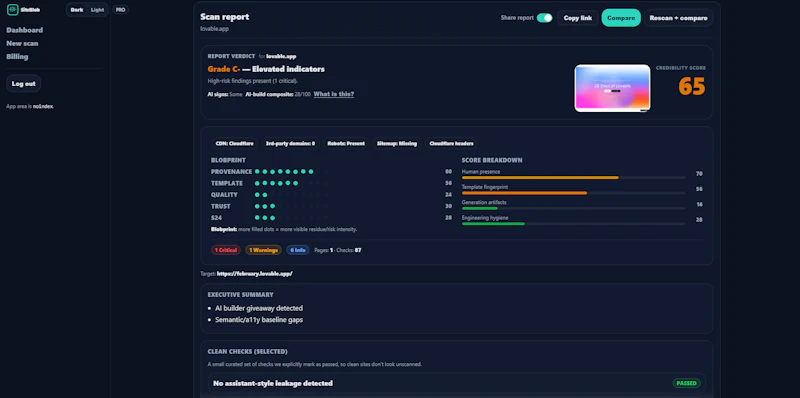Click the Log out button
Image resolution: width=800 pixels, height=398 pixels.
(x=23, y=83)
